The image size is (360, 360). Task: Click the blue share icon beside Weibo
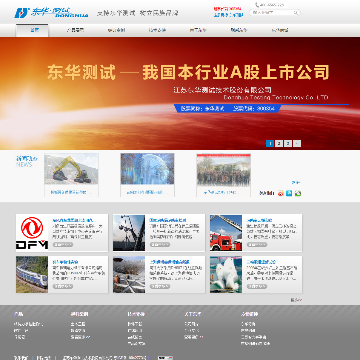point(289,193)
